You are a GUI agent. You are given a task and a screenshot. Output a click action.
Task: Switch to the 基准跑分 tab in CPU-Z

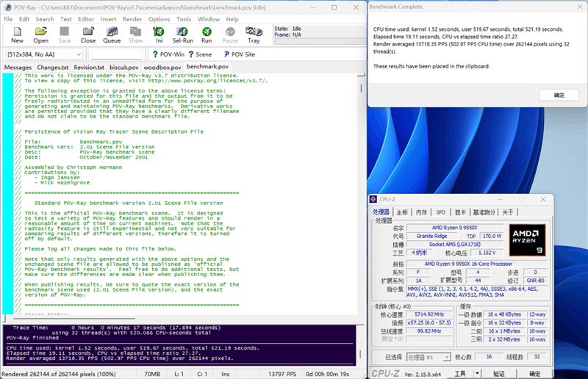484,212
